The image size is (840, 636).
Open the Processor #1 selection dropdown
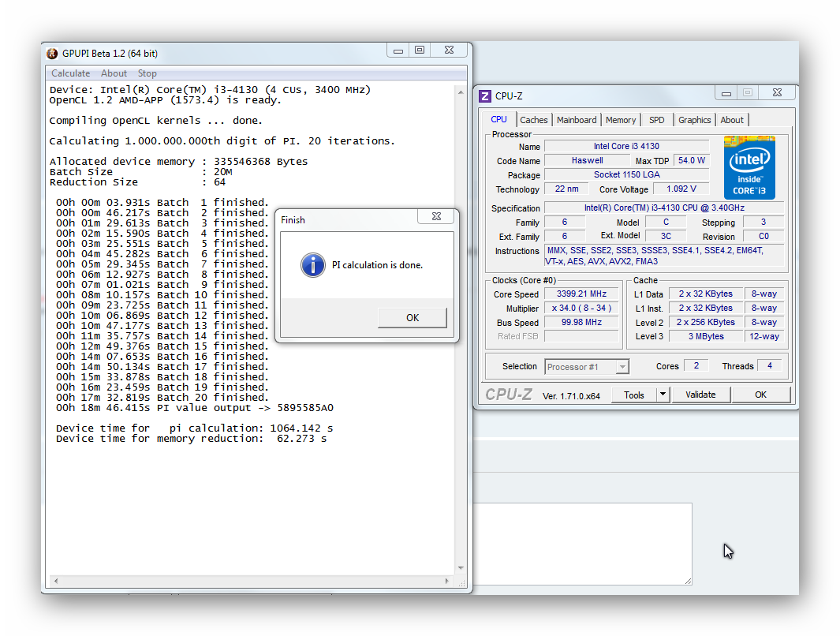[x=622, y=367]
